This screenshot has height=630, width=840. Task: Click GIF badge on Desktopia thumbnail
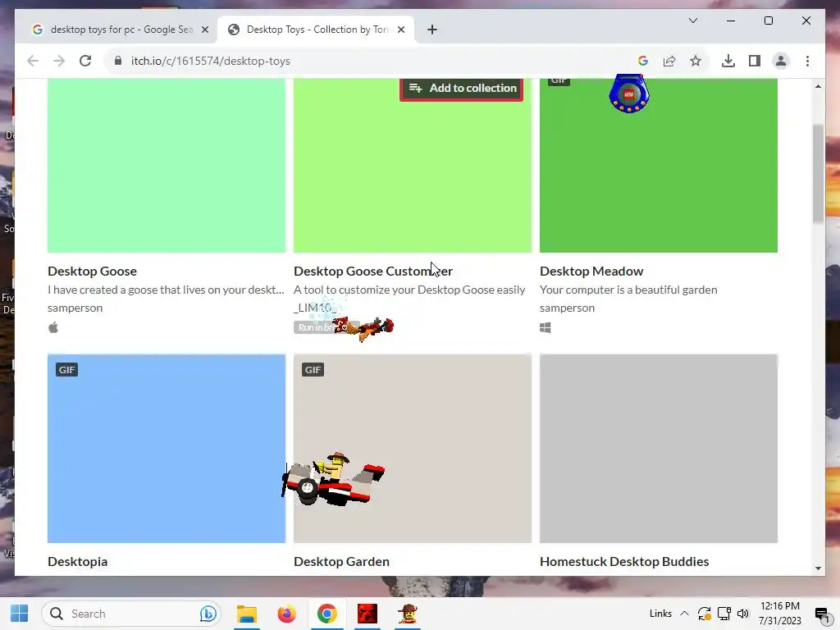coord(66,370)
